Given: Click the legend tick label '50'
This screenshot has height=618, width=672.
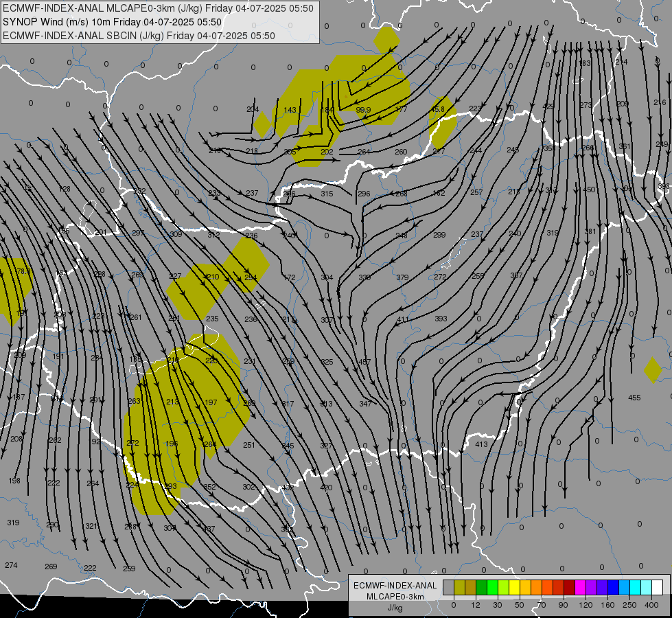Looking at the screenshot, I should (520, 605).
